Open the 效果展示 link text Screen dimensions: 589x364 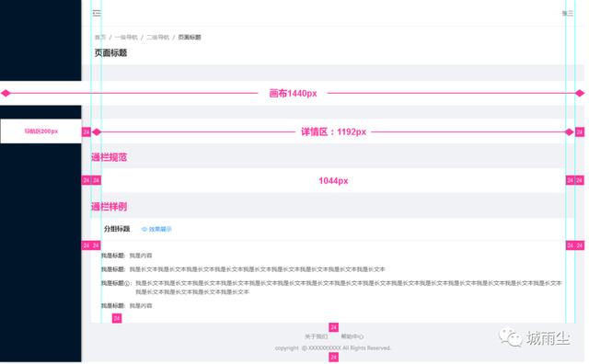[x=160, y=229]
